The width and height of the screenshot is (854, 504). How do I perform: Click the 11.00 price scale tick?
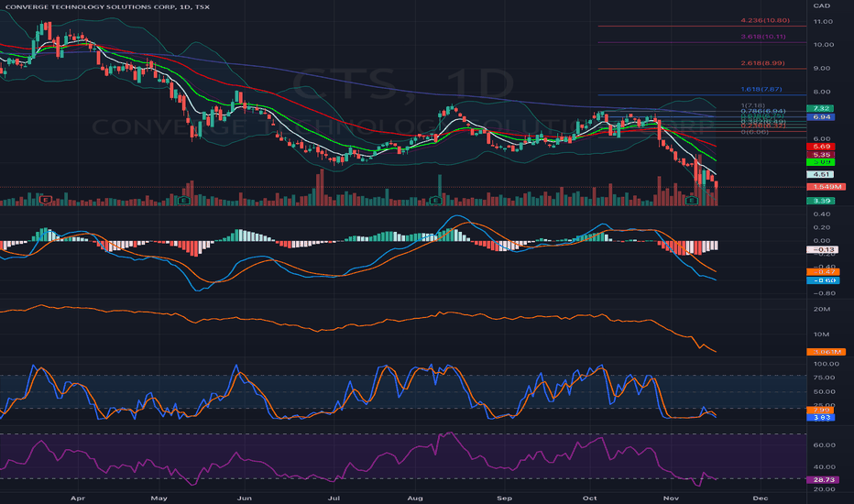[x=823, y=21]
